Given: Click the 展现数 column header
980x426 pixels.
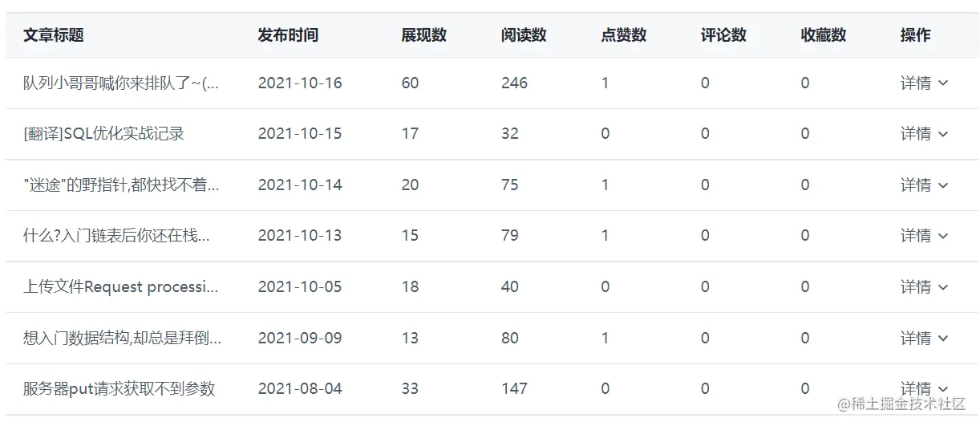Looking at the screenshot, I should (424, 35).
